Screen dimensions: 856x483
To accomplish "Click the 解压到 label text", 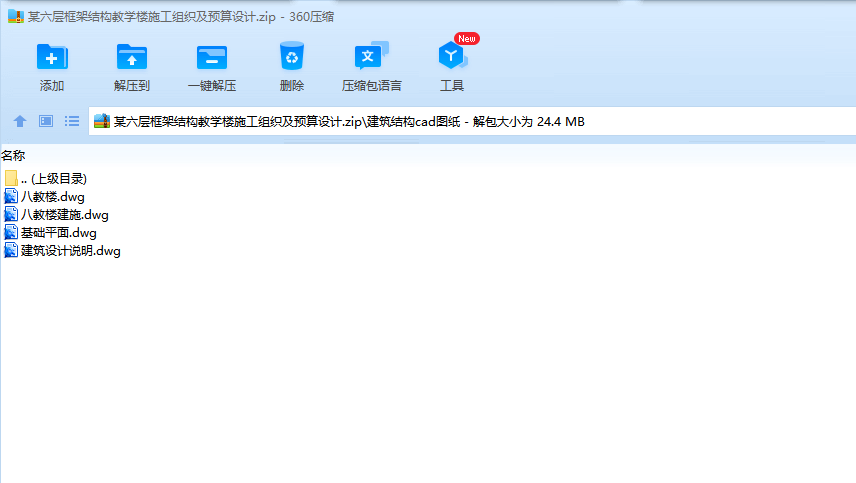I will click(x=132, y=86).
